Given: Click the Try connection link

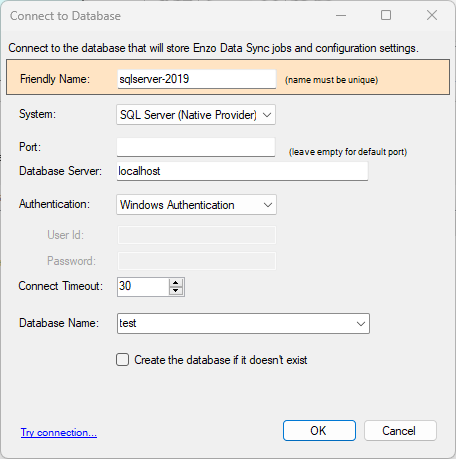Looking at the screenshot, I should (x=59, y=432).
